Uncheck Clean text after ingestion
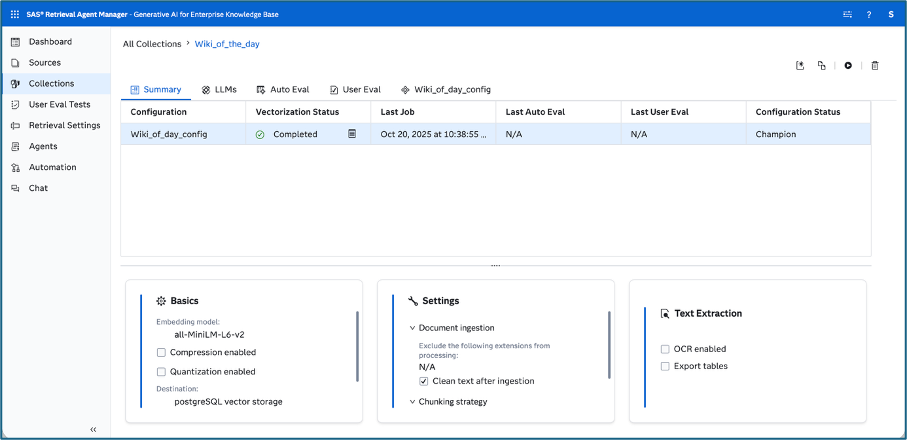 click(x=424, y=381)
